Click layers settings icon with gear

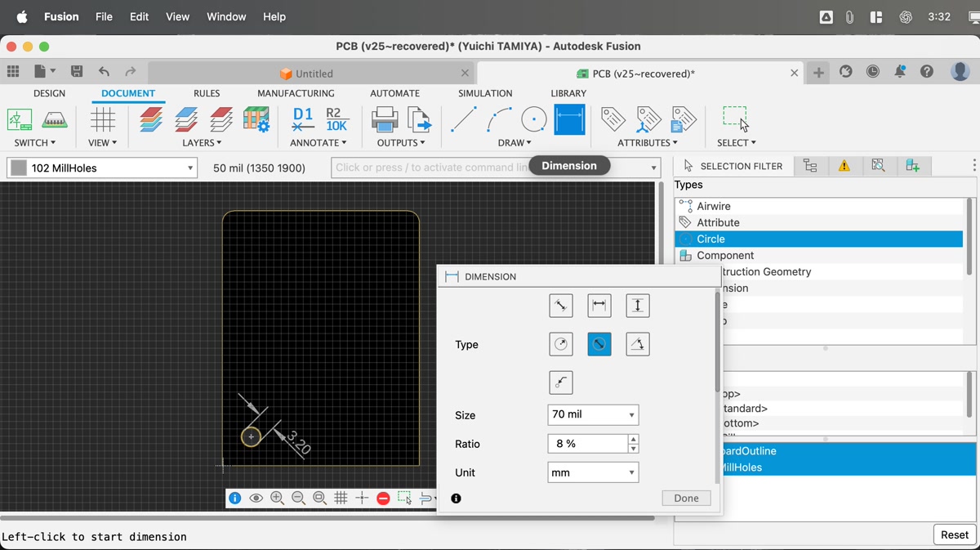256,120
